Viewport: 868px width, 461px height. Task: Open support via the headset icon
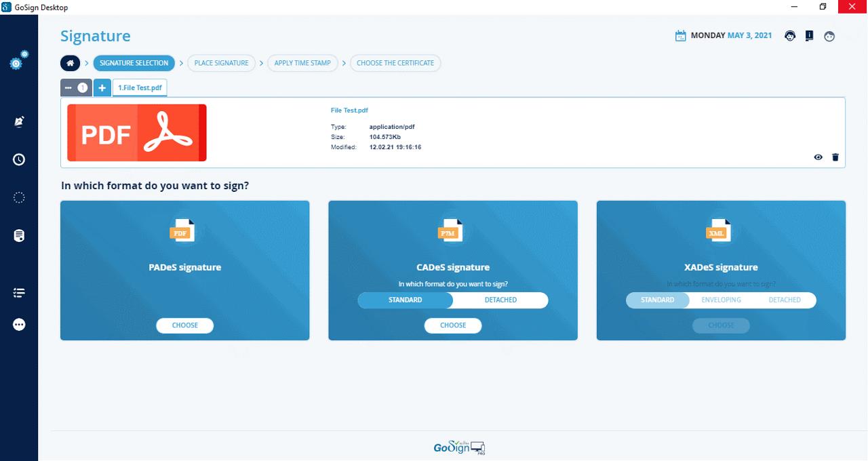[789, 35]
